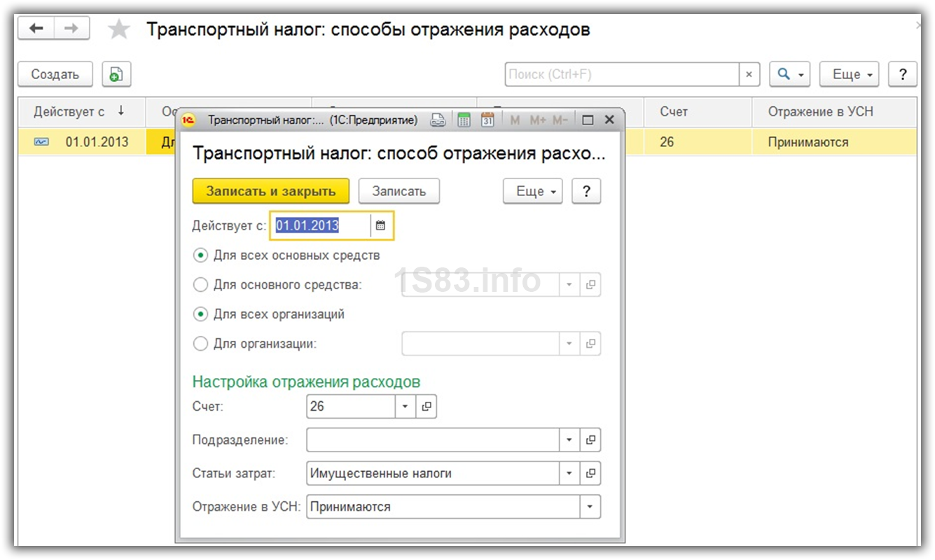Choose the 'Для организации' radio option
The width and height of the screenshot is (935, 560).
pyautogui.click(x=201, y=344)
